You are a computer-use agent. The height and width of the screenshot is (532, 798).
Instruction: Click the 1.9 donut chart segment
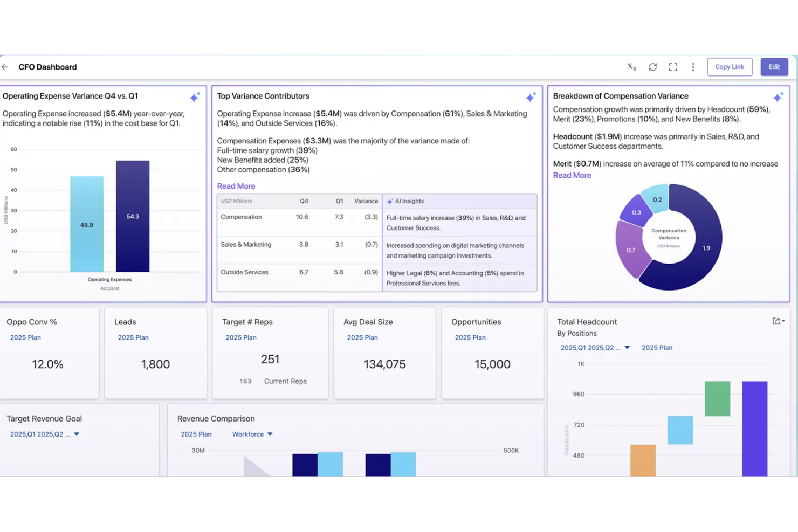pyautogui.click(x=707, y=247)
